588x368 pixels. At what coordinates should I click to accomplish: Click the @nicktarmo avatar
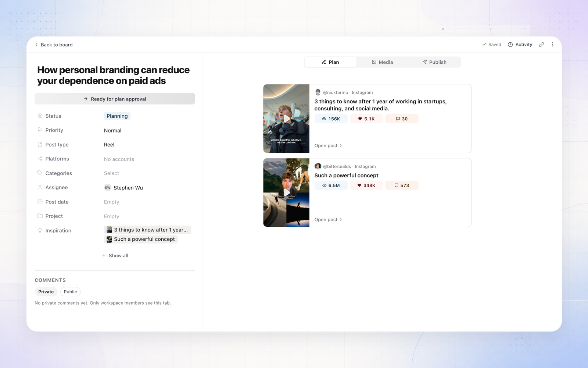(x=318, y=92)
